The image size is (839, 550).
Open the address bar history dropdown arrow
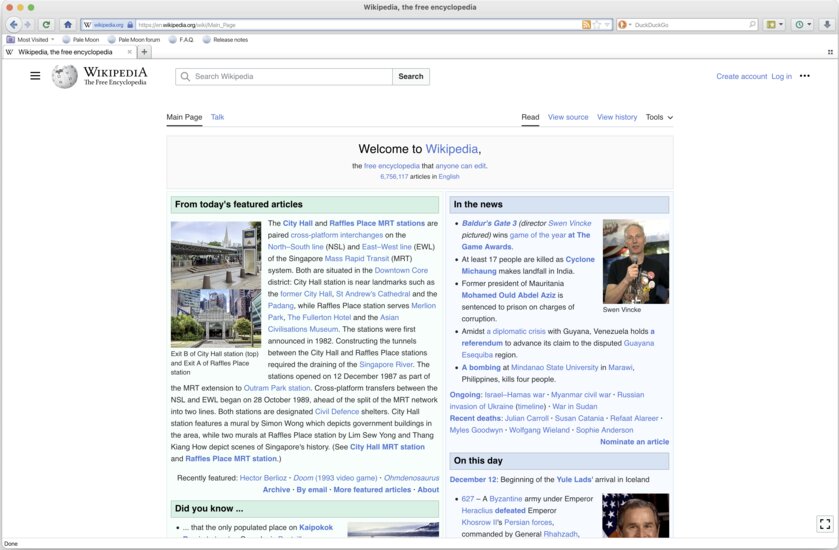coord(607,25)
